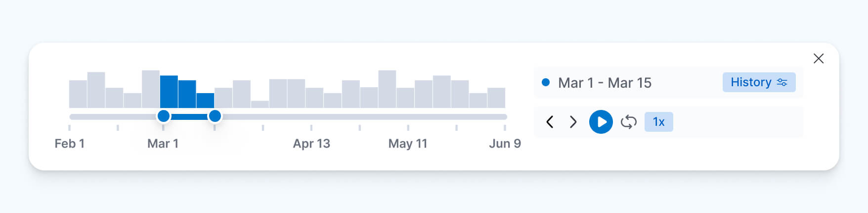
Task: Select the Feb 1 timeline label
Action: click(x=69, y=144)
